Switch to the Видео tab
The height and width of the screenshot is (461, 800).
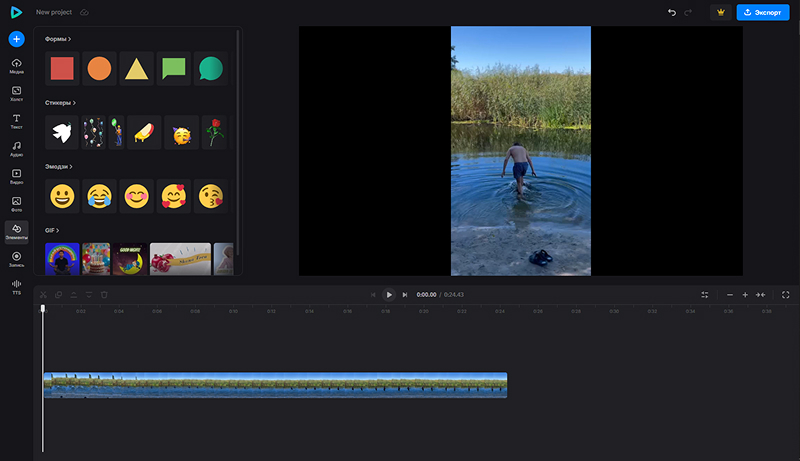(x=16, y=176)
